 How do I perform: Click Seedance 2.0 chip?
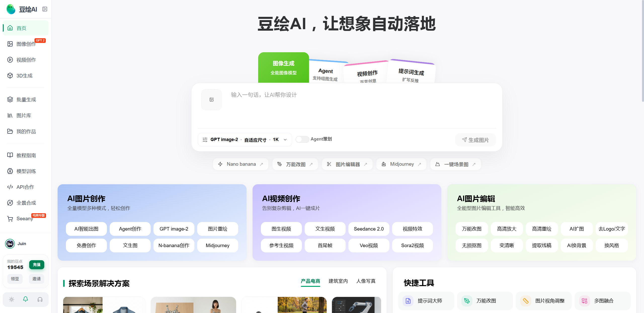pos(369,229)
